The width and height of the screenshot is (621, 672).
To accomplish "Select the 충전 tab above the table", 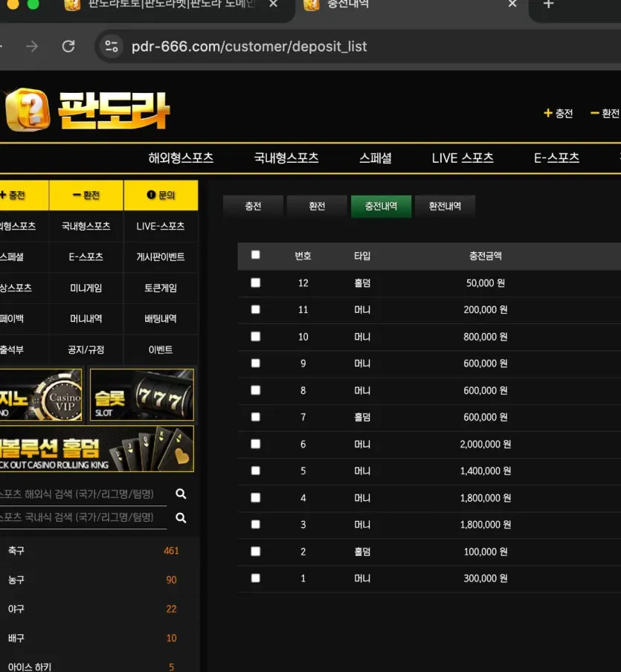I will click(253, 206).
